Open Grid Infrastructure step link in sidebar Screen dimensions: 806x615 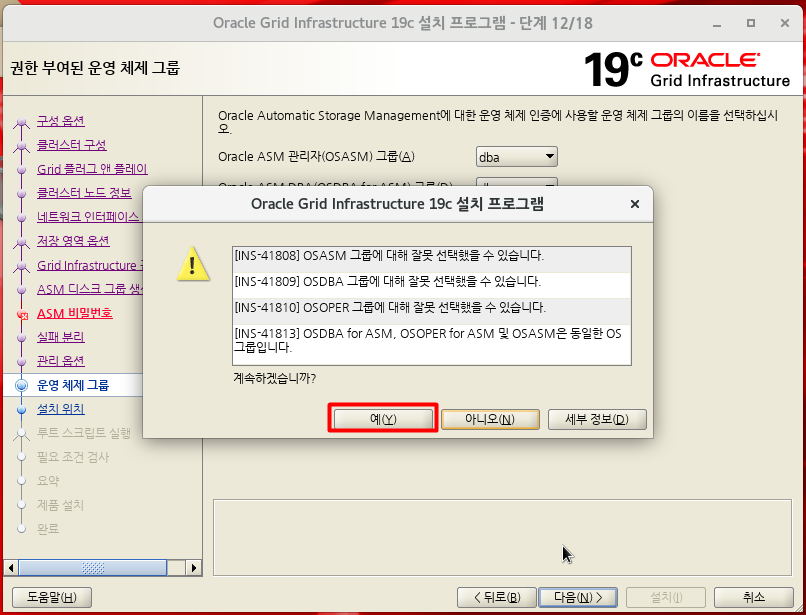[89, 265]
